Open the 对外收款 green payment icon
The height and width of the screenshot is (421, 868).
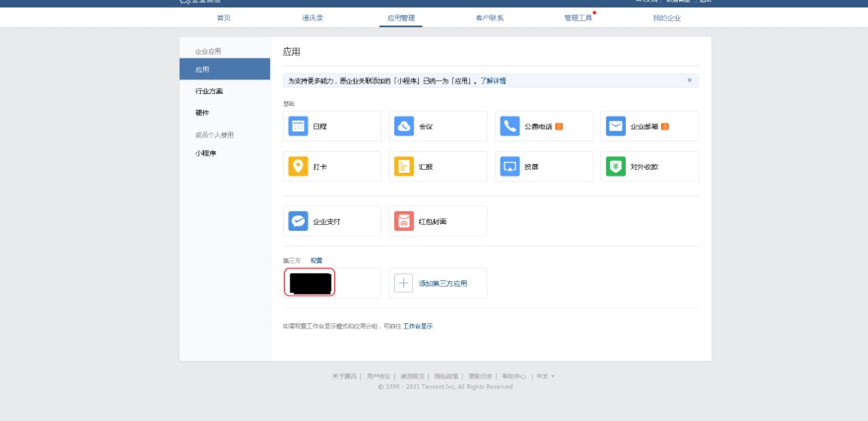(616, 167)
